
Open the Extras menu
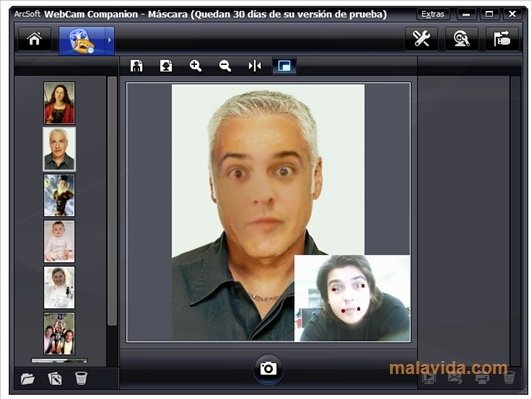[x=433, y=14]
